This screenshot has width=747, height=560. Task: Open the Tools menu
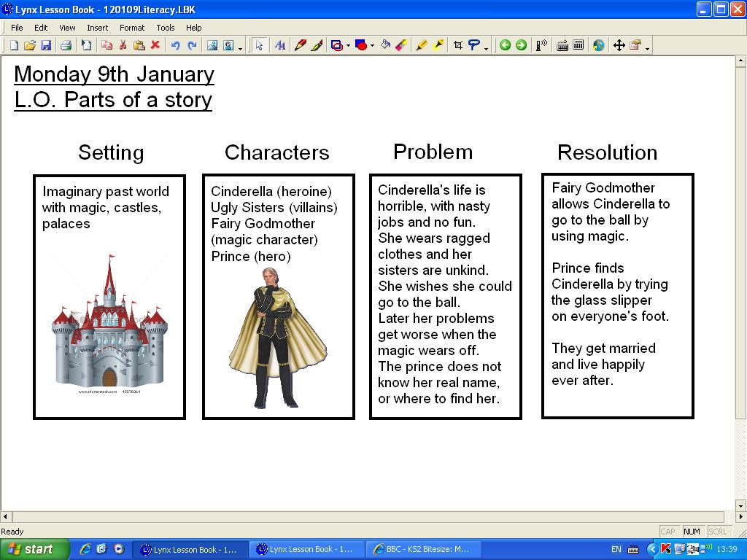pos(166,27)
